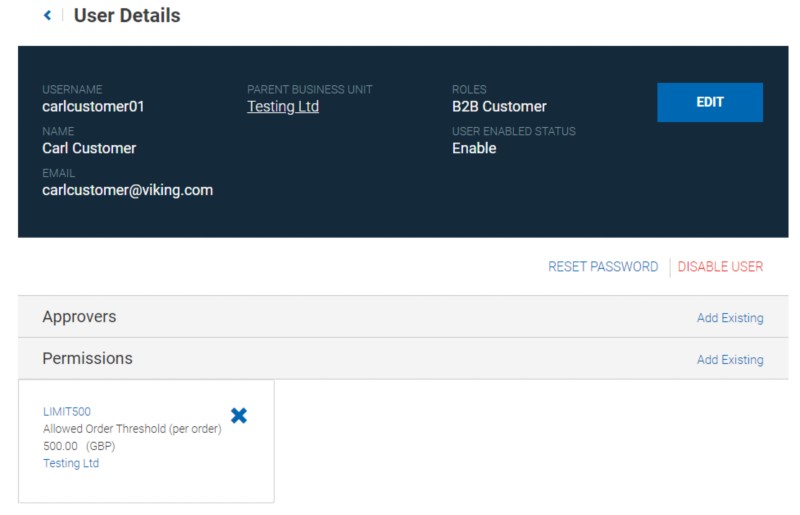Viewport: 800px width, 515px height.
Task: Click the Allowed Order Threshold description
Action: pos(132,429)
